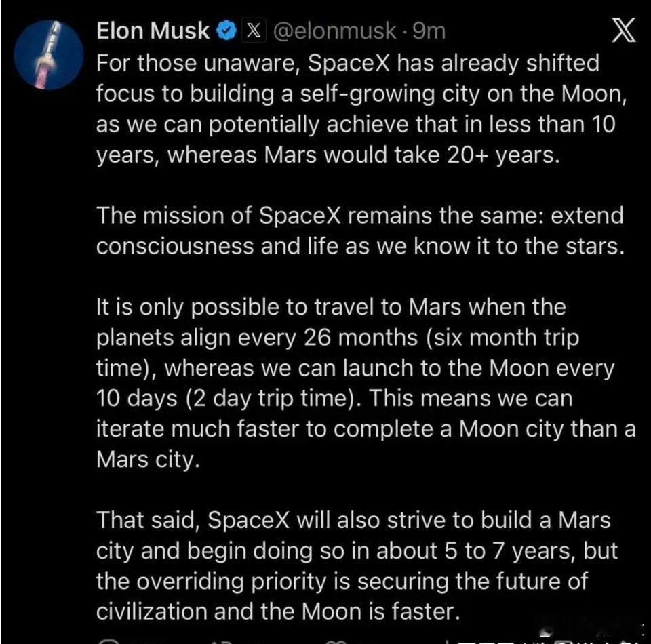The width and height of the screenshot is (651, 644).
Task: Open Elon Musk's rocket profile avatar
Action: coord(49,55)
